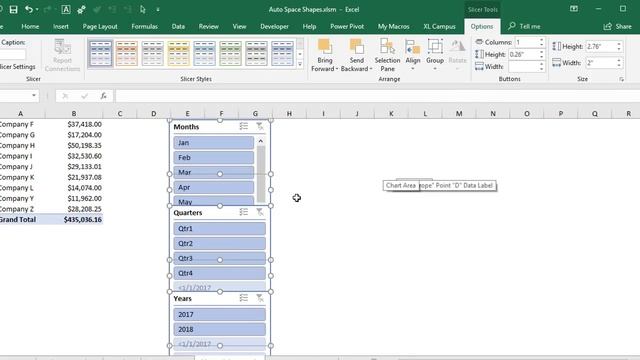The height and width of the screenshot is (360, 640).
Task: Increase slicer size Height value
Action: click(619, 44)
